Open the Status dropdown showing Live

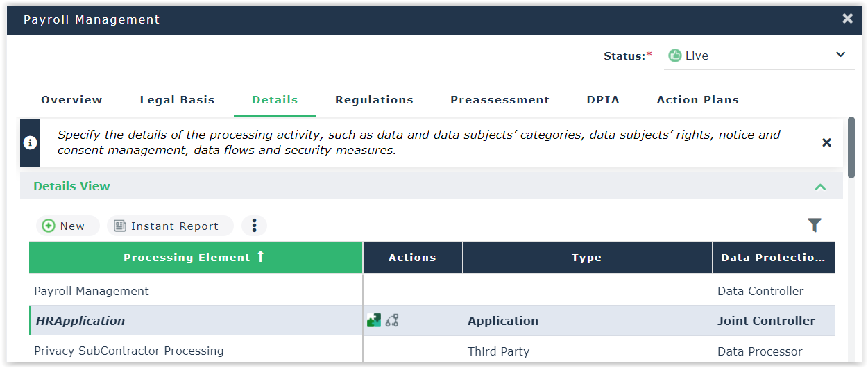click(x=758, y=56)
